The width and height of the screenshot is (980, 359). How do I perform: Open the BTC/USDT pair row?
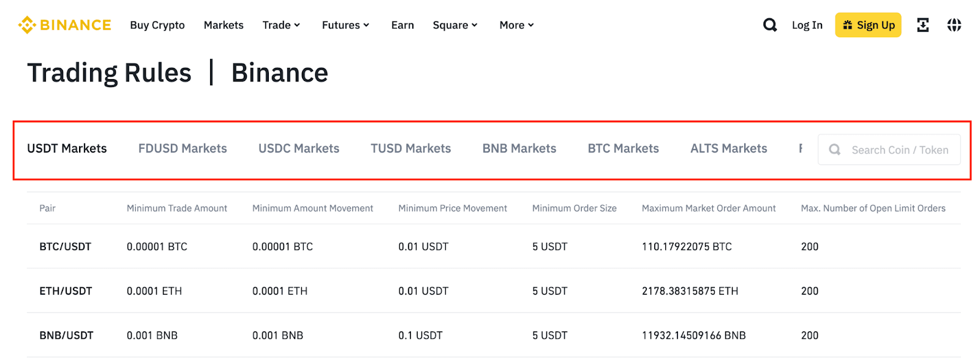[x=66, y=246]
